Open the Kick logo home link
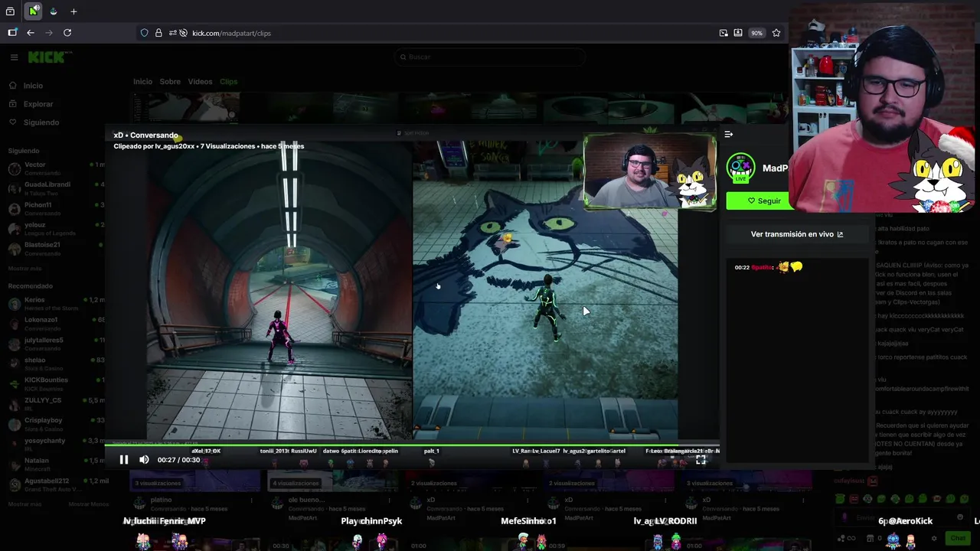Screen dimensions: 980x551 coord(50,57)
